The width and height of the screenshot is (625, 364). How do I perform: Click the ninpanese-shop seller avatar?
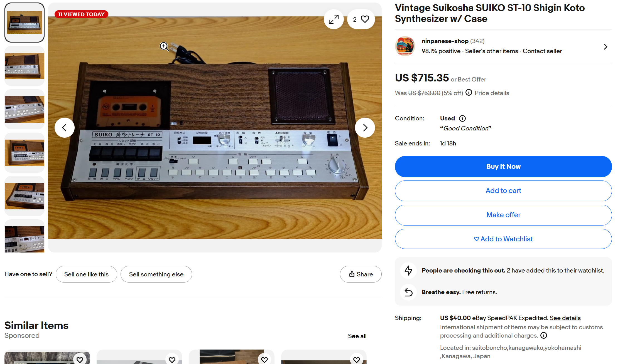pyautogui.click(x=405, y=46)
